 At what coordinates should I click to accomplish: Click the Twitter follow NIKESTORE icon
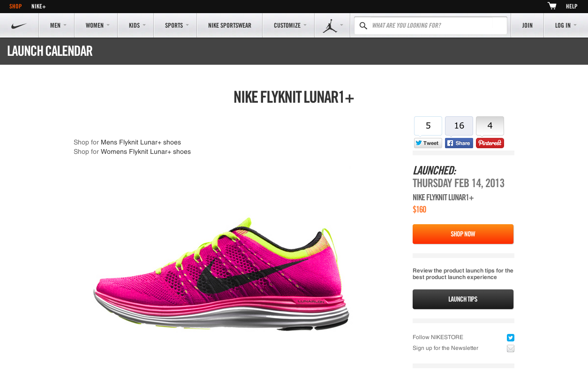511,338
